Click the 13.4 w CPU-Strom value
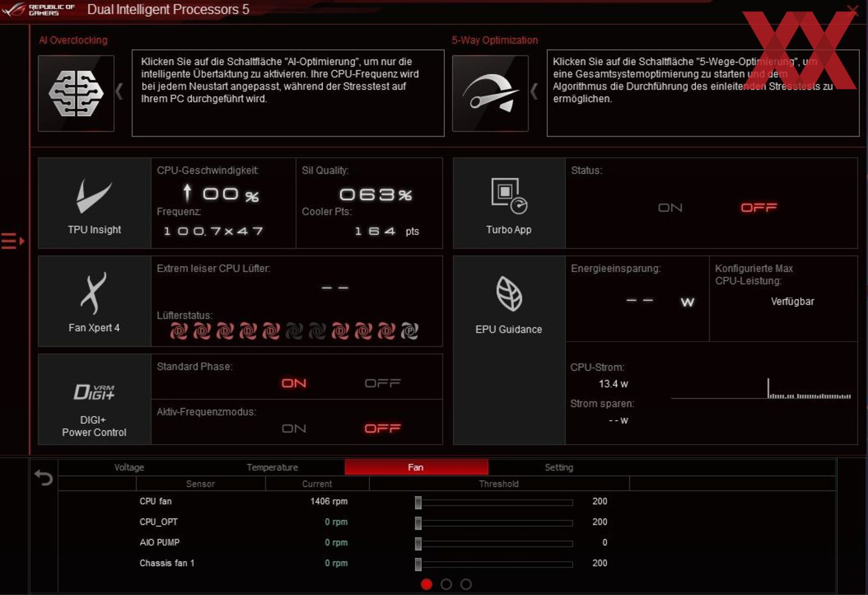This screenshot has height=595, width=868. coord(613,384)
